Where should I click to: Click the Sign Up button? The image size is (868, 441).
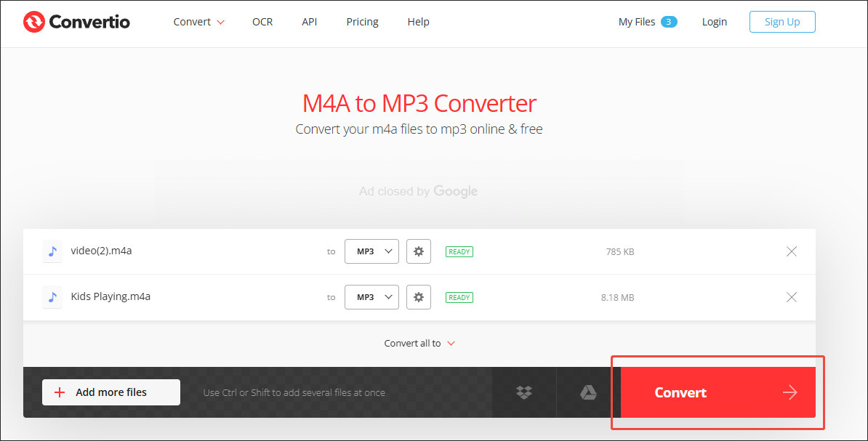(782, 22)
